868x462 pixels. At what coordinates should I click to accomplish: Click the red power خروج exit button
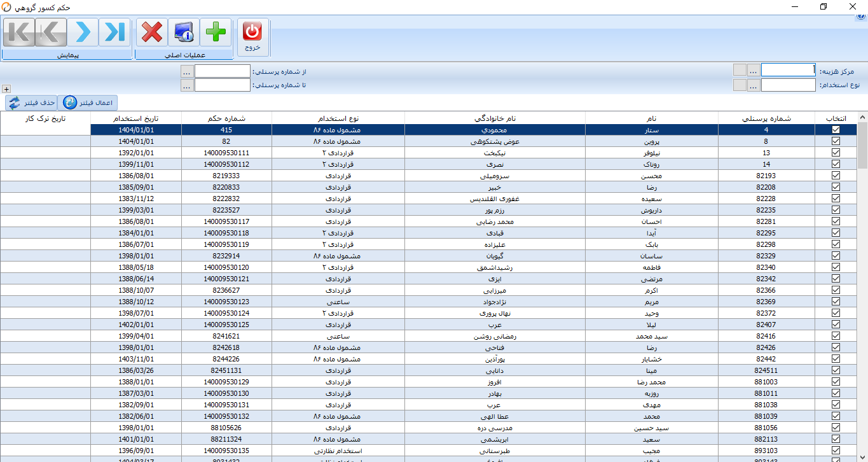253,38
